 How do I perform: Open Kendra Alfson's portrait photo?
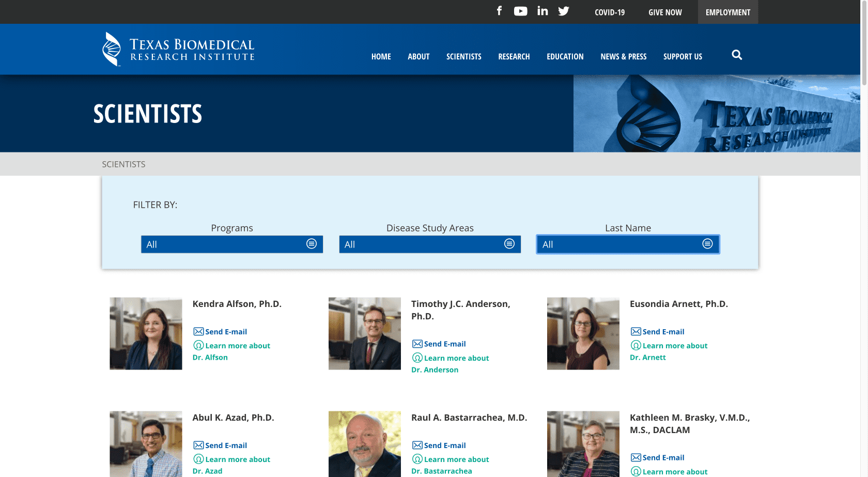coord(146,333)
